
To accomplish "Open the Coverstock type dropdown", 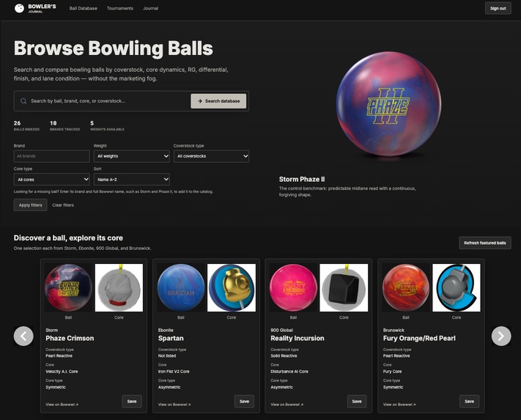I will tap(211, 156).
